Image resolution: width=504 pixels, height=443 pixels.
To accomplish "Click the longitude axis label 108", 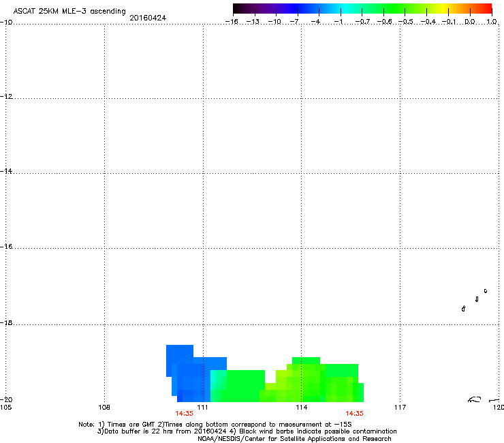I will click(x=104, y=408).
